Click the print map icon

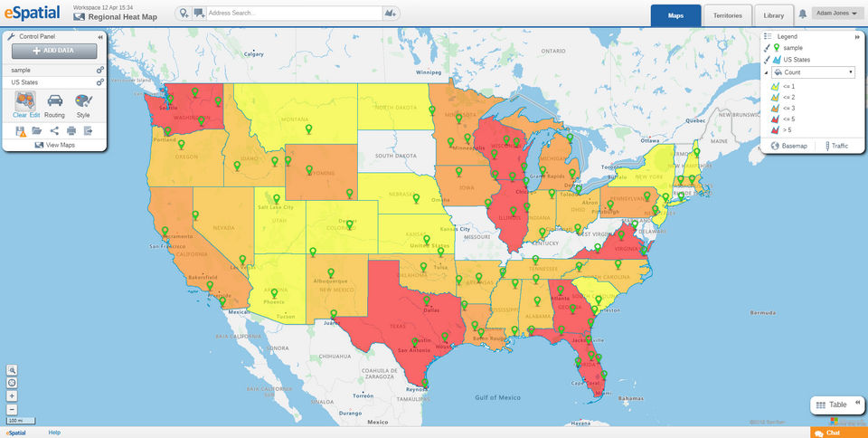tap(71, 130)
